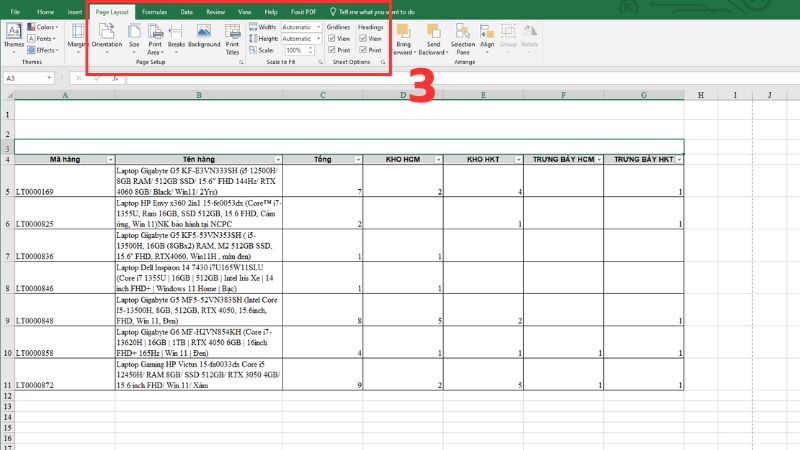The height and width of the screenshot is (450, 800).
Task: Choose a paper Size
Action: pos(134,38)
